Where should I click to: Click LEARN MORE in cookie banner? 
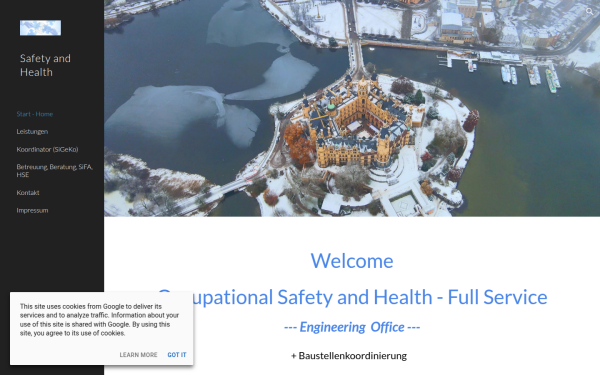pyautogui.click(x=138, y=355)
